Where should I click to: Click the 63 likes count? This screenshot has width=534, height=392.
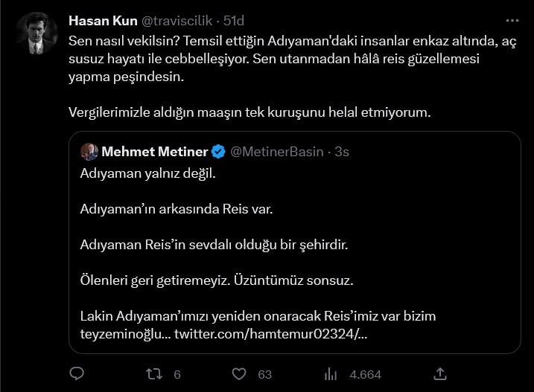tap(264, 375)
